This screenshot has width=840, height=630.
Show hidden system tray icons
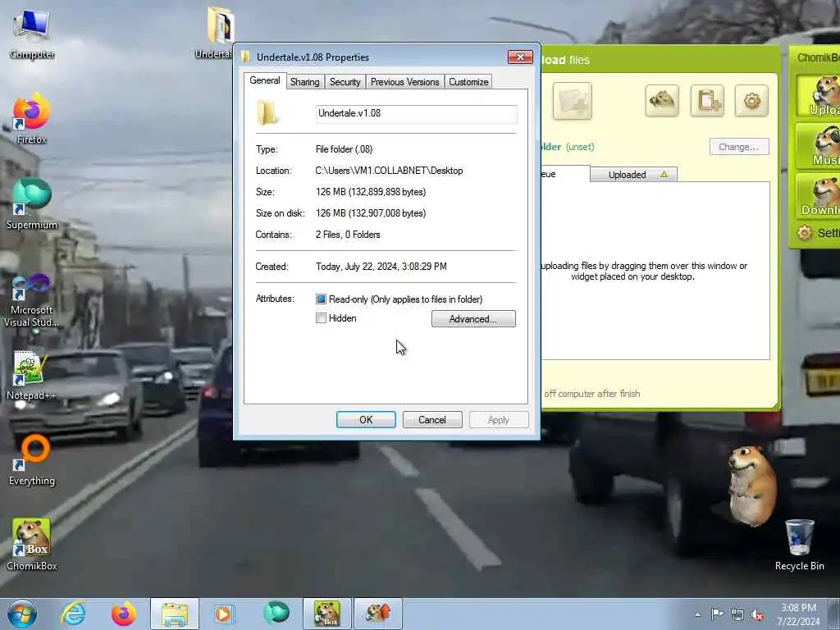tap(697, 615)
